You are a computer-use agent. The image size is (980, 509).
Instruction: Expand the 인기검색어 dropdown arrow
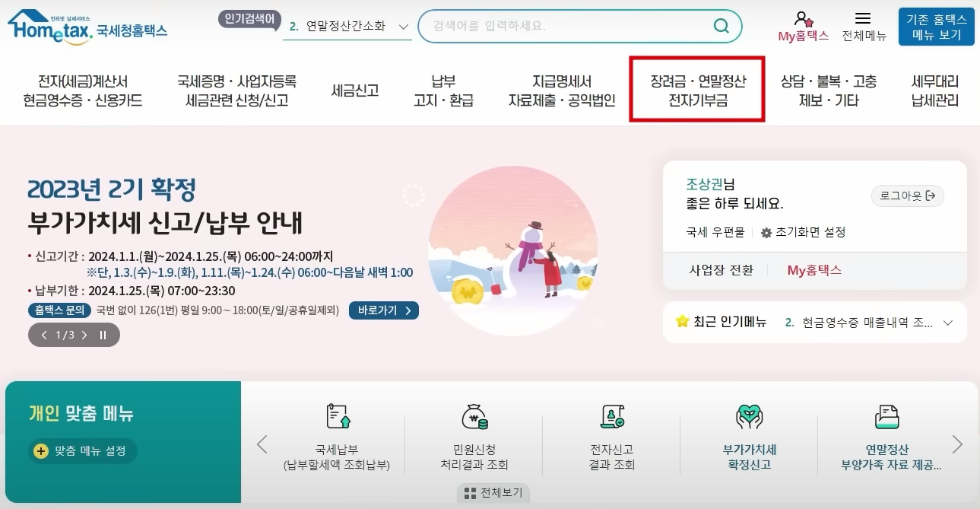click(403, 27)
